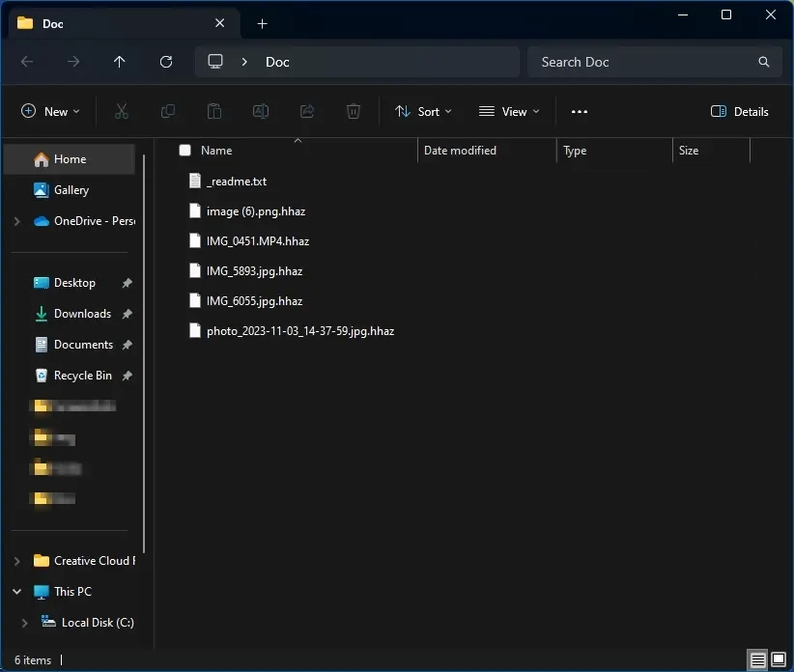Click the Up one level arrow icon

pyautogui.click(x=120, y=62)
